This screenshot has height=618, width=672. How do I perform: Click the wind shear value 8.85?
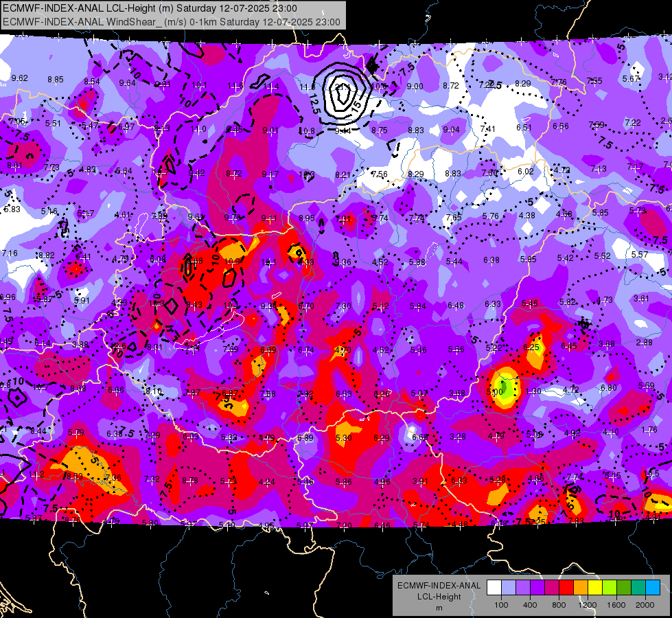[56, 80]
